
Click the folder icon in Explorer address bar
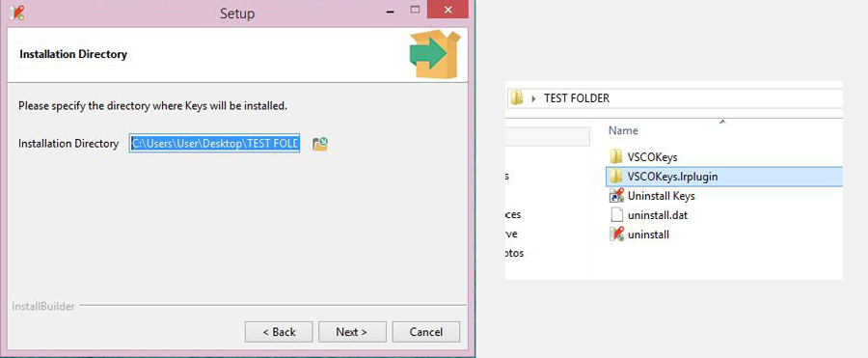point(517,98)
